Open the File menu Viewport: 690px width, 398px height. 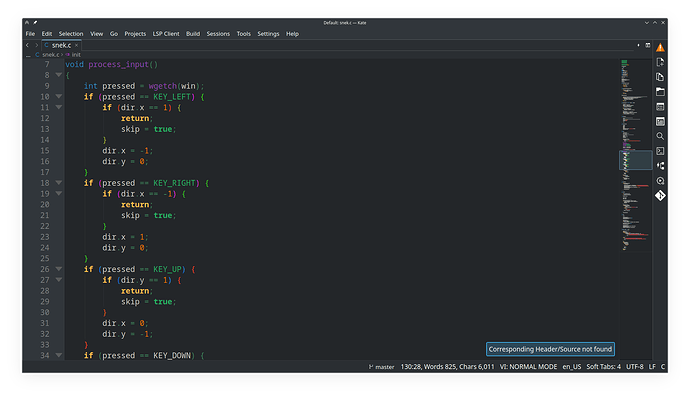pyautogui.click(x=30, y=33)
